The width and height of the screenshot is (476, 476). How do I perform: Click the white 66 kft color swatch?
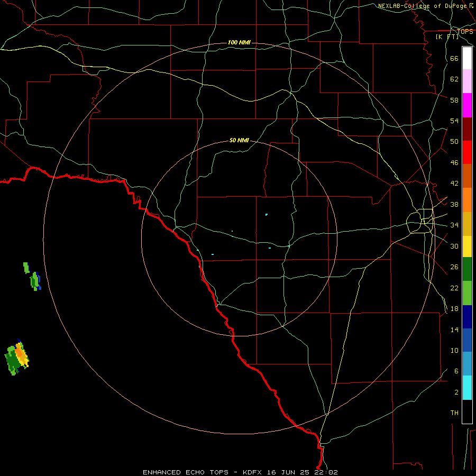pos(467,58)
